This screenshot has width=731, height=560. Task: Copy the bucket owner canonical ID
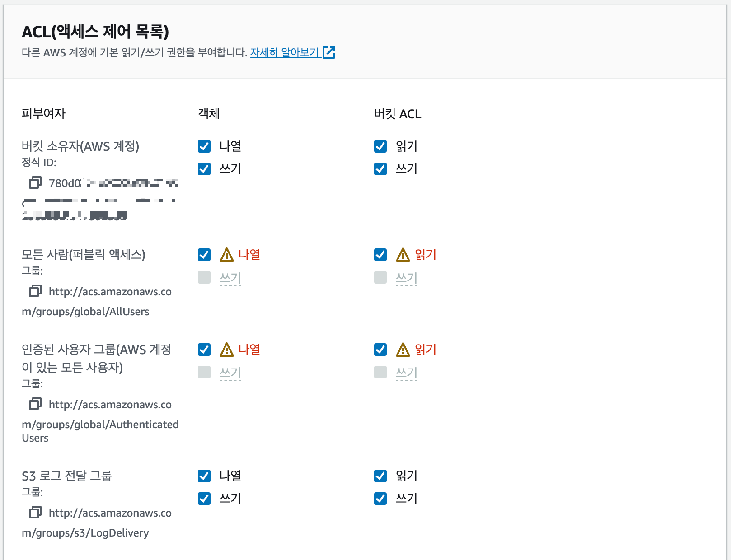36,183
